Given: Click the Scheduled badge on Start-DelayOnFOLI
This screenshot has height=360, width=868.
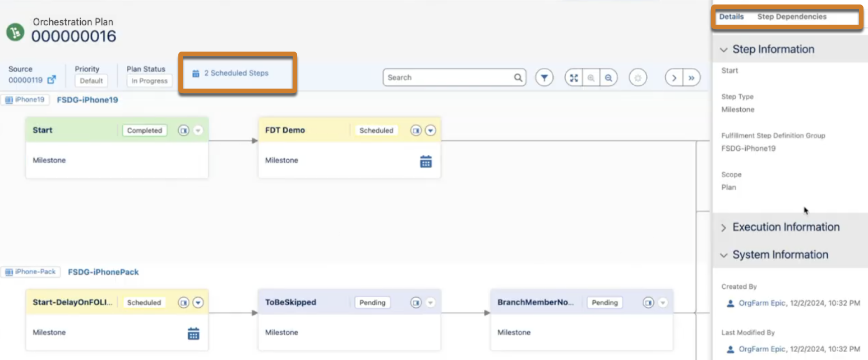Looking at the screenshot, I should (x=144, y=302).
